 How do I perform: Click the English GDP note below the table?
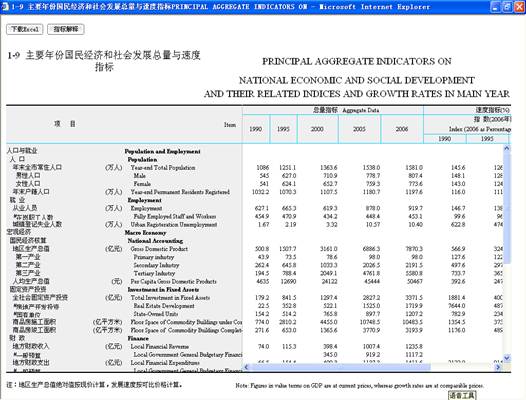[x=359, y=386]
